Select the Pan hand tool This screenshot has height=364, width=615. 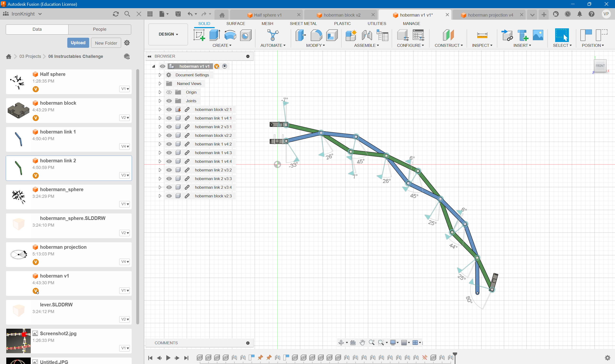click(x=362, y=343)
